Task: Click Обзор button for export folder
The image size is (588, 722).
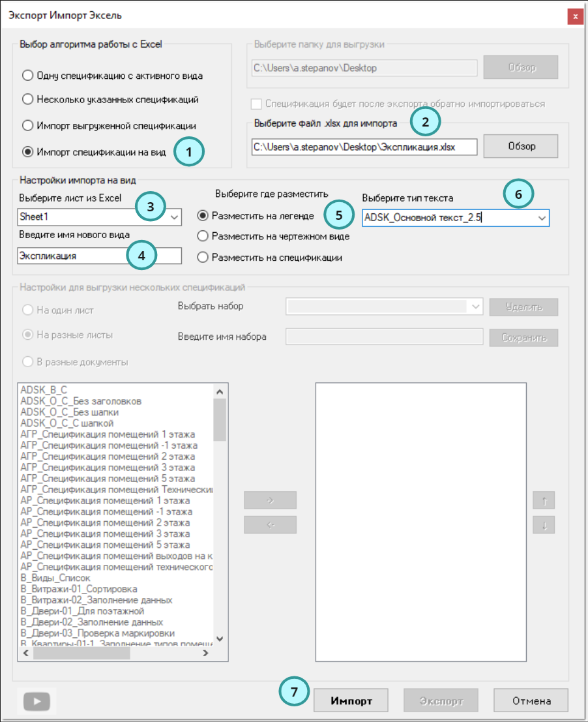Action: pyautogui.click(x=521, y=67)
